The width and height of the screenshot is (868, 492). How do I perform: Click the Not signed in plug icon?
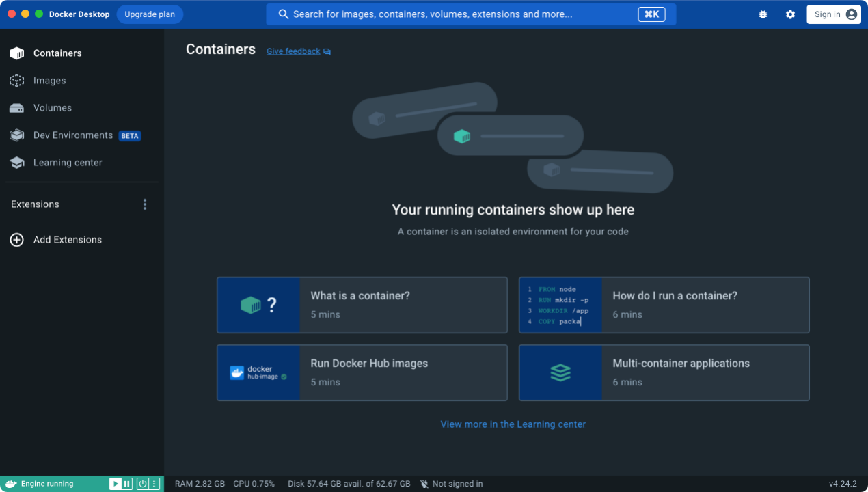424,484
